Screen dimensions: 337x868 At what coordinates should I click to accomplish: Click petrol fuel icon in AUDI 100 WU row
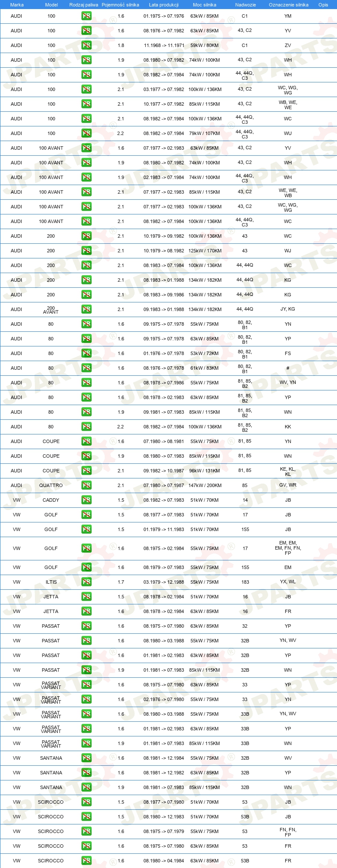tap(86, 133)
